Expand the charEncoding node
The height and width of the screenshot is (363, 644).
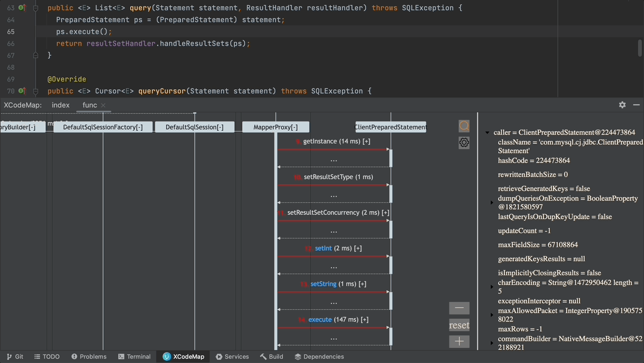point(492,287)
